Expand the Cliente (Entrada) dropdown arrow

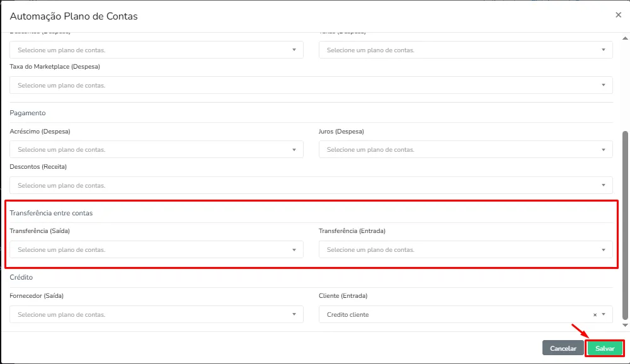tap(604, 315)
